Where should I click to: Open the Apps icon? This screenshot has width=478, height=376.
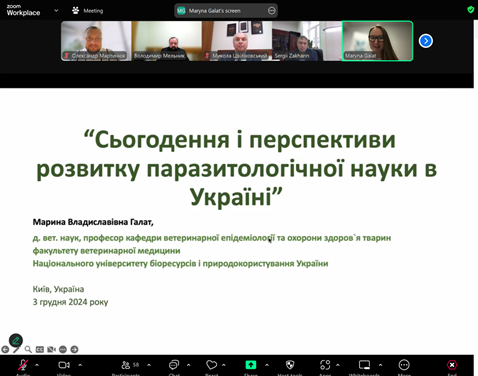click(x=325, y=365)
